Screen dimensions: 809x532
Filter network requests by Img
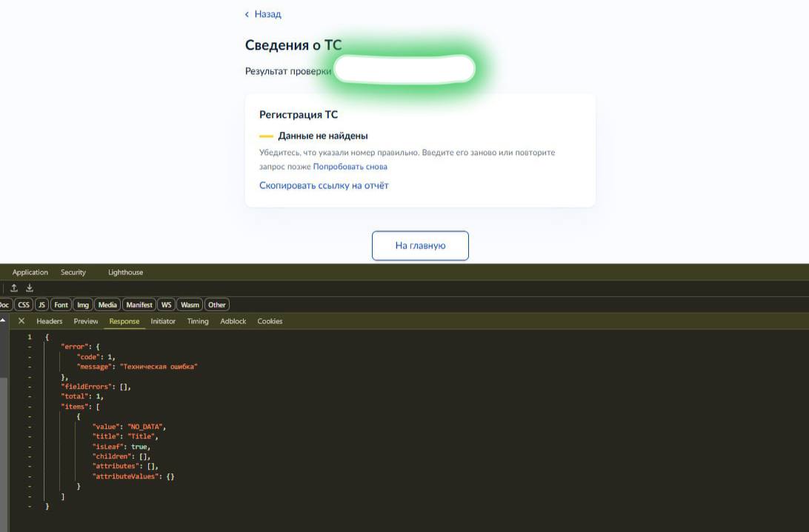pyautogui.click(x=83, y=305)
